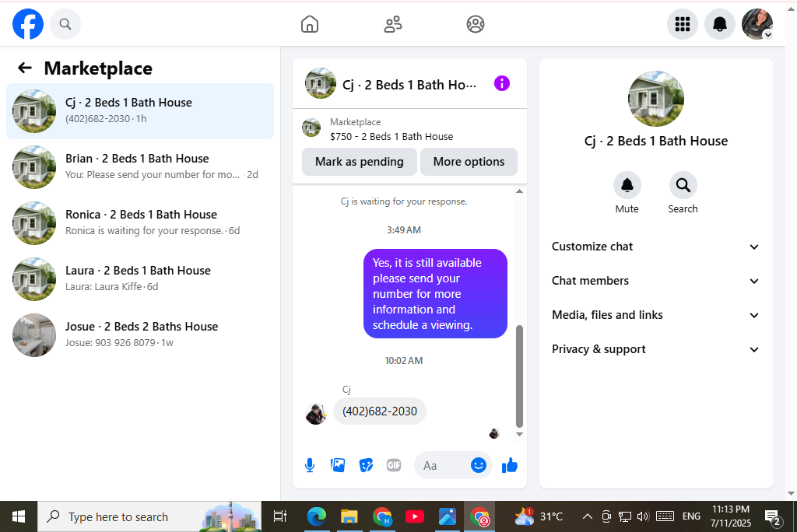Open the emoji picker smiley icon
The image size is (797, 532).
[x=479, y=465]
